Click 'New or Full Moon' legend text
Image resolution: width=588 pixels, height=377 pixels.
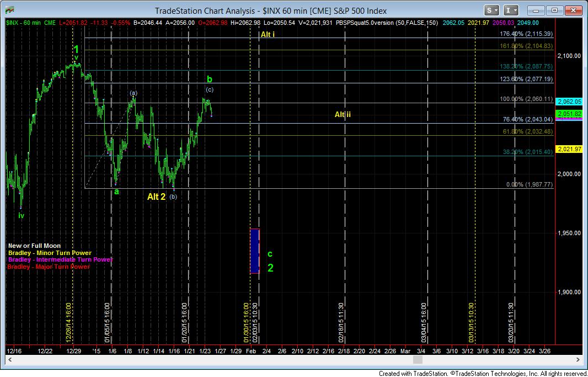(34, 246)
